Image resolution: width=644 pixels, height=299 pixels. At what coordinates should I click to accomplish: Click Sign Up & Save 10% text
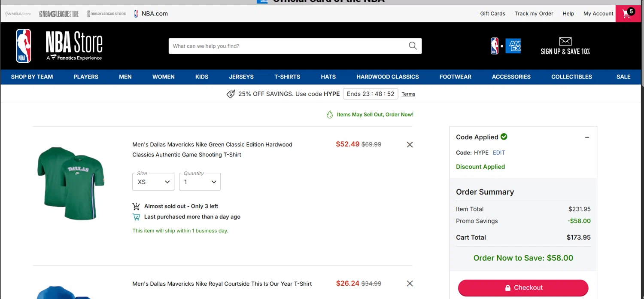pos(565,52)
